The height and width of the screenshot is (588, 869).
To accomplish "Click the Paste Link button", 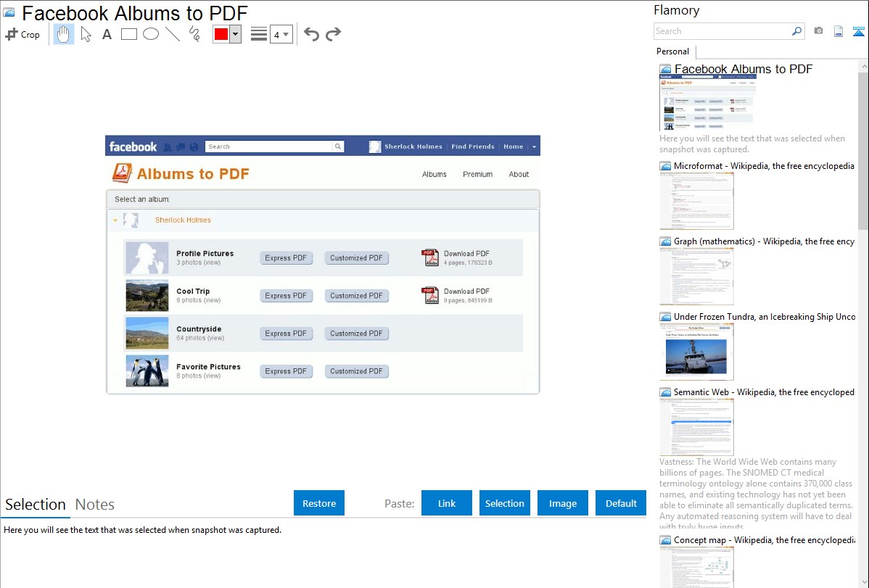I will pos(447,503).
